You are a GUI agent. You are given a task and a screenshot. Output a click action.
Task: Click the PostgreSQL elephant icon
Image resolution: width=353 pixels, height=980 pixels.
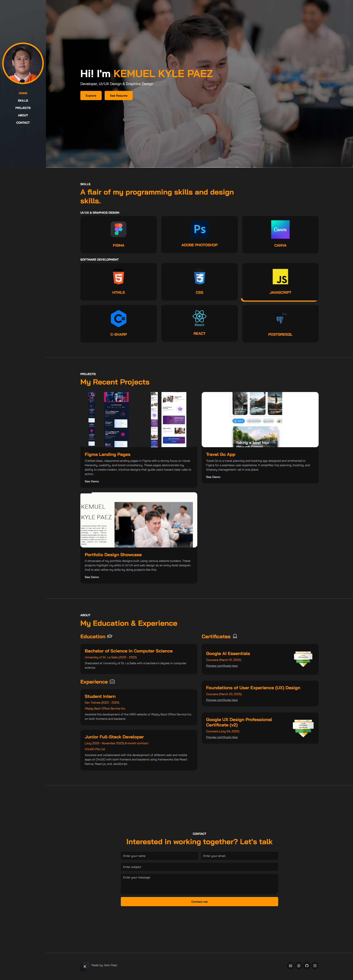(280, 319)
